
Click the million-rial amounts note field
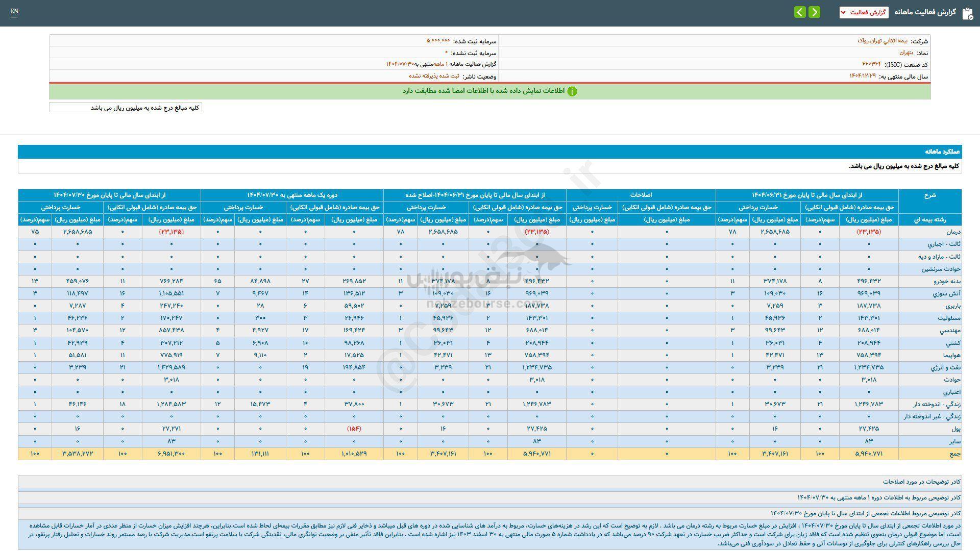pyautogui.click(x=126, y=108)
